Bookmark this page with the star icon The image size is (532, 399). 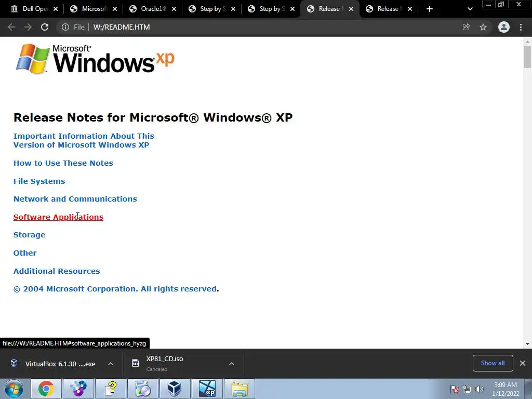tap(483, 27)
